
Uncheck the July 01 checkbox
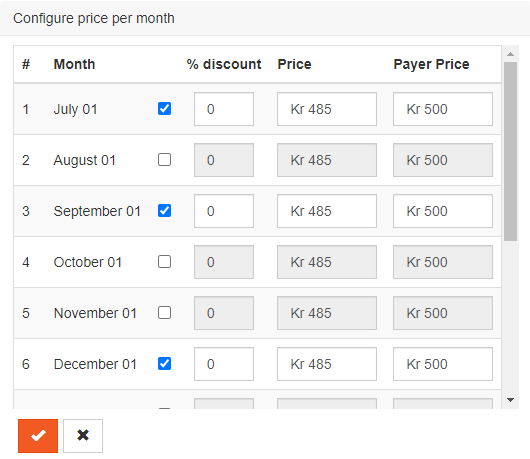coord(164,109)
